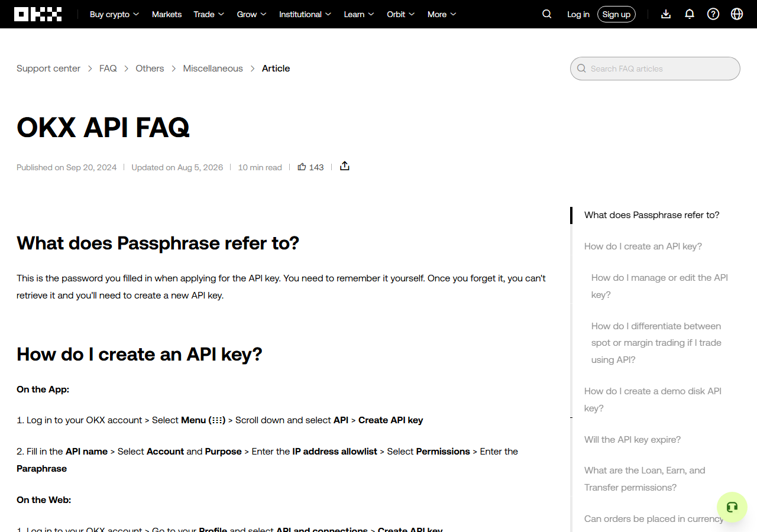Screen dimensions: 757x532
Task: Open the notifications bell icon
Action: click(690, 14)
